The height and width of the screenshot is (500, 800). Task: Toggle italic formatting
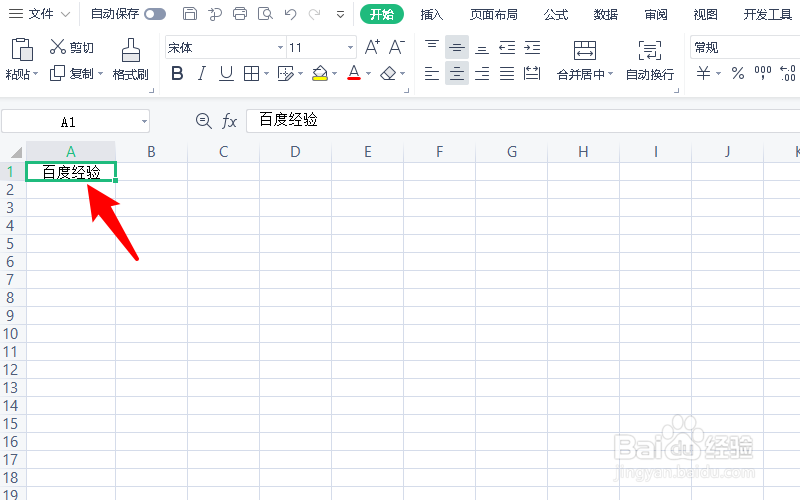pos(202,73)
